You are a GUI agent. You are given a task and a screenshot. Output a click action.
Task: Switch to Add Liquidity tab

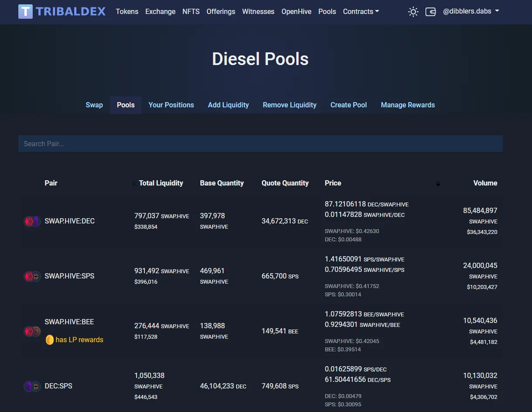[x=228, y=105]
